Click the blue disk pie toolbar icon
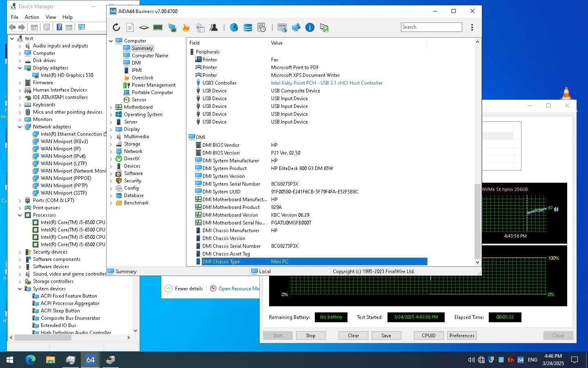 tap(234, 27)
